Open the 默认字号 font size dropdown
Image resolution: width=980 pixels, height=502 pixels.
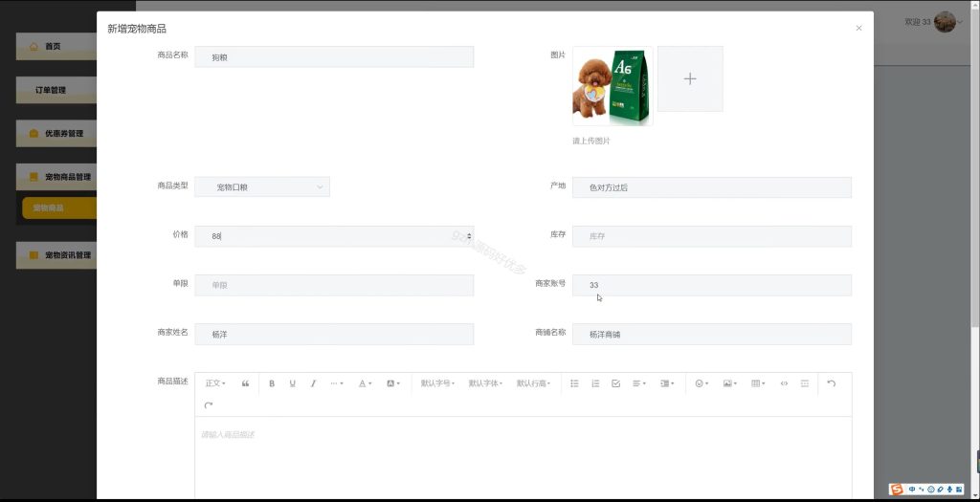point(437,383)
